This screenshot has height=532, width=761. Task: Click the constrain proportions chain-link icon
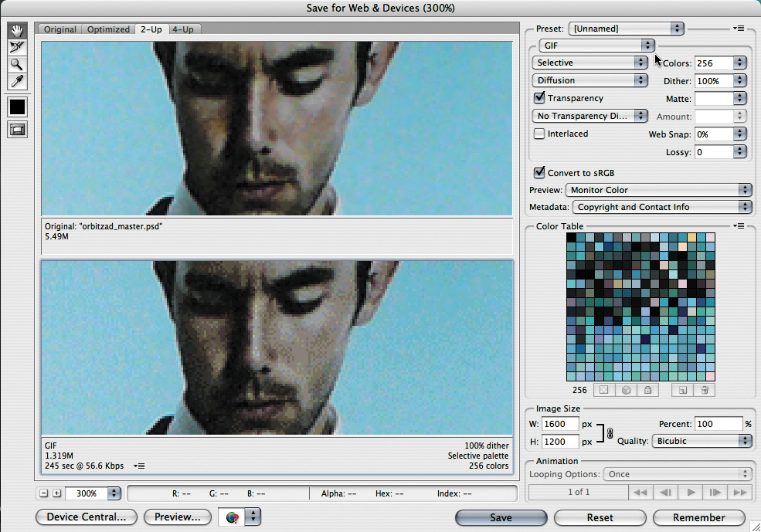click(609, 434)
